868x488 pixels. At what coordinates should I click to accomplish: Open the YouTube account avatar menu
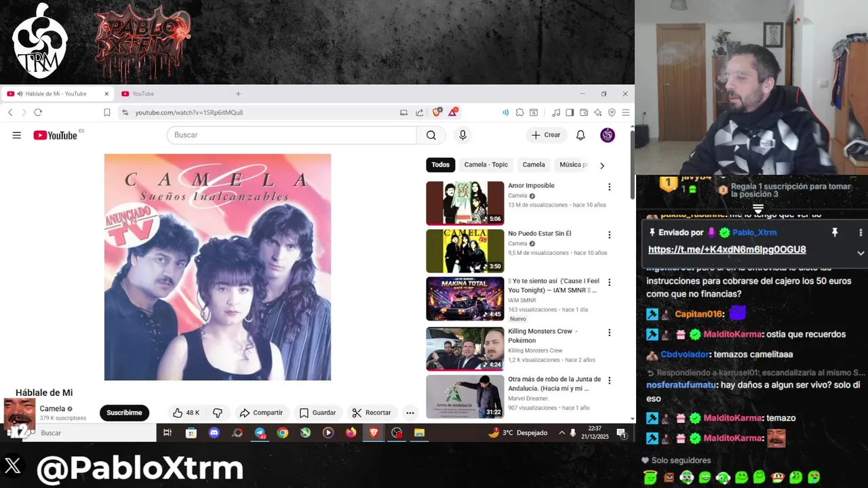click(608, 135)
